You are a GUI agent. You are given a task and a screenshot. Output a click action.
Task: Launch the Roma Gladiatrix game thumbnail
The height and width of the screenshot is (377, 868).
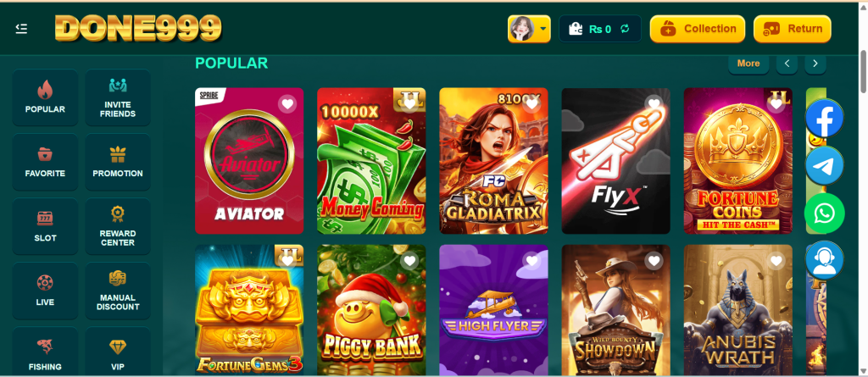[494, 161]
